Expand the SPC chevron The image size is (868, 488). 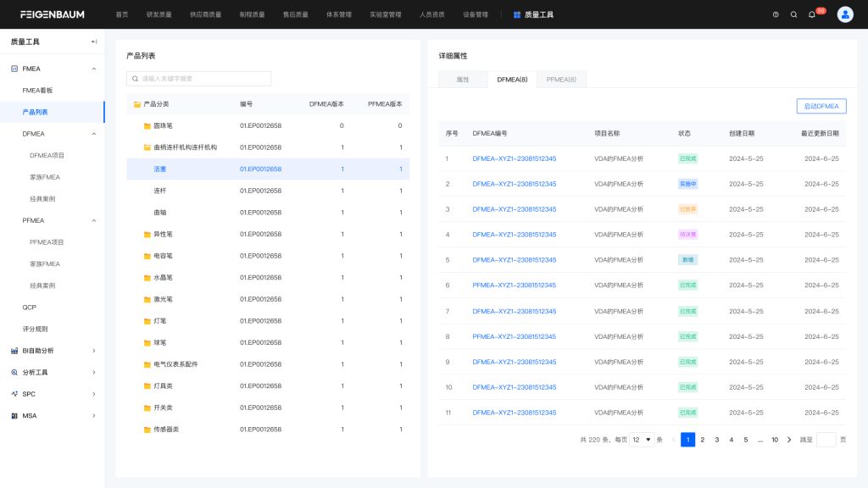tap(94, 394)
